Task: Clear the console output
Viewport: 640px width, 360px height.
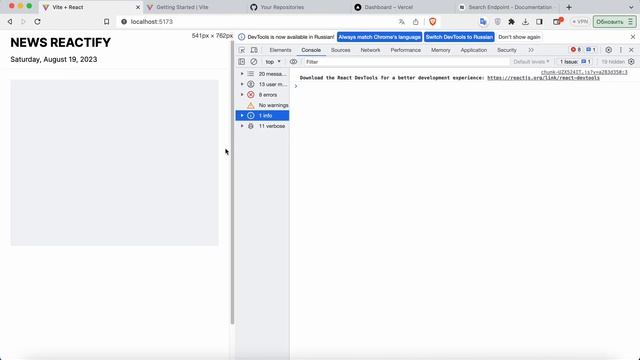Action: tap(253, 62)
